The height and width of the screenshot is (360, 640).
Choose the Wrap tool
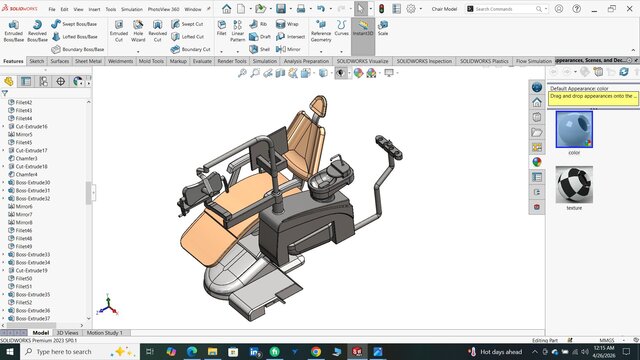pos(287,24)
